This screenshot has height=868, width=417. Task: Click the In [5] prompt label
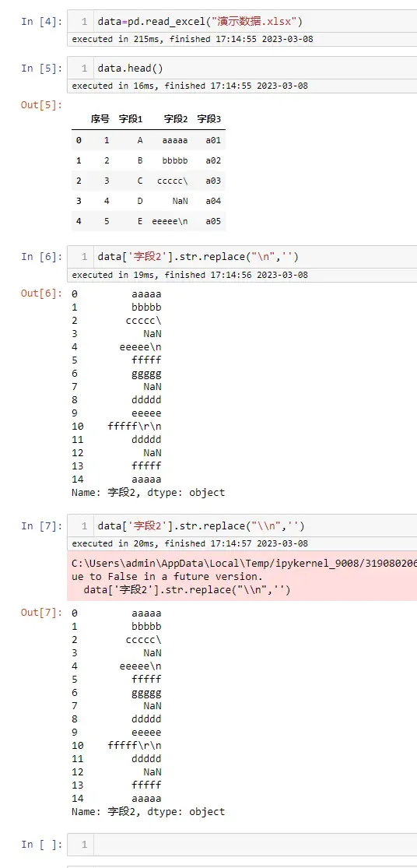coord(42,69)
